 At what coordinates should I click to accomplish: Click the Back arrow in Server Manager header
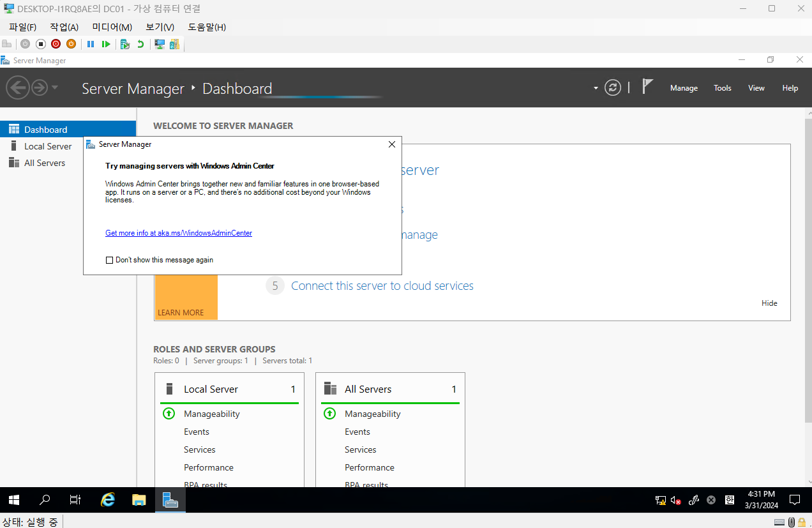tap(18, 87)
